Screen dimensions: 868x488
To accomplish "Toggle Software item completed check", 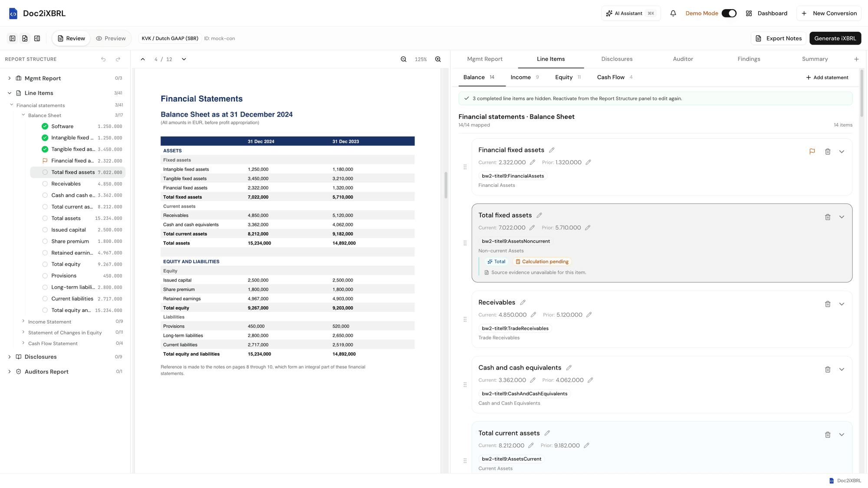I will [x=45, y=126].
